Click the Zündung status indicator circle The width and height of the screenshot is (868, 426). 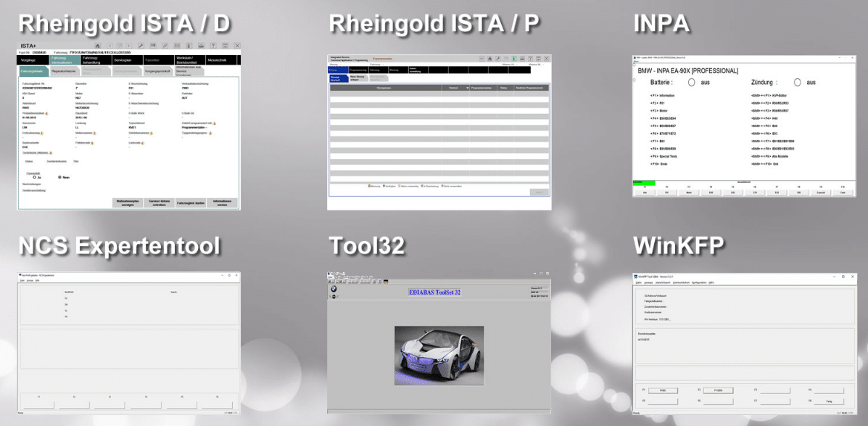coord(798,83)
